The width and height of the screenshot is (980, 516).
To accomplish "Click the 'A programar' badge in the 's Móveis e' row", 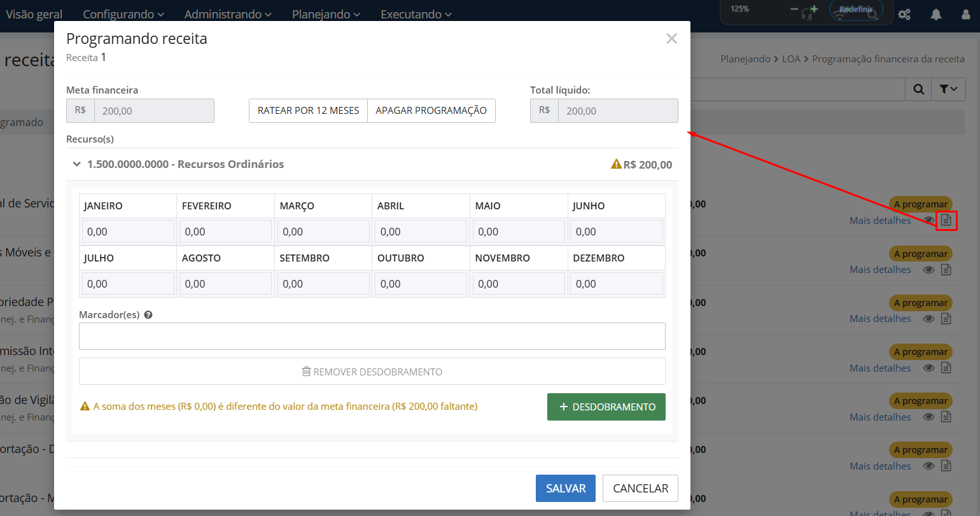I will (921, 254).
